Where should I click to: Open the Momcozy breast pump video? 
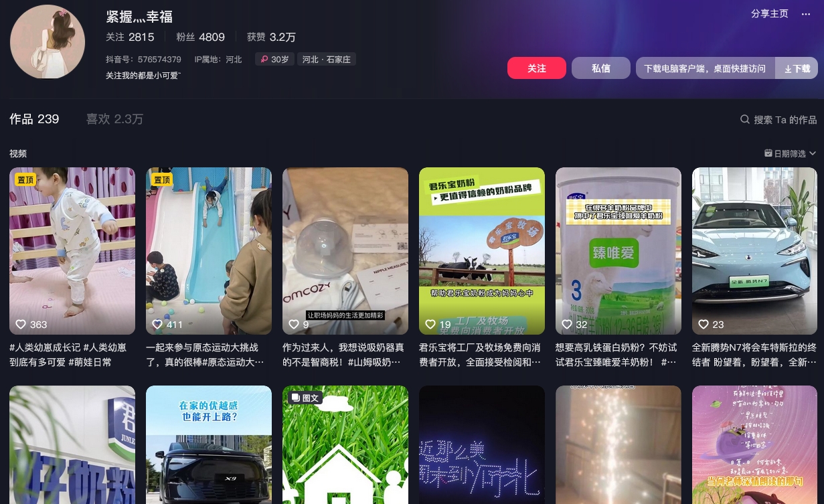[x=345, y=251]
